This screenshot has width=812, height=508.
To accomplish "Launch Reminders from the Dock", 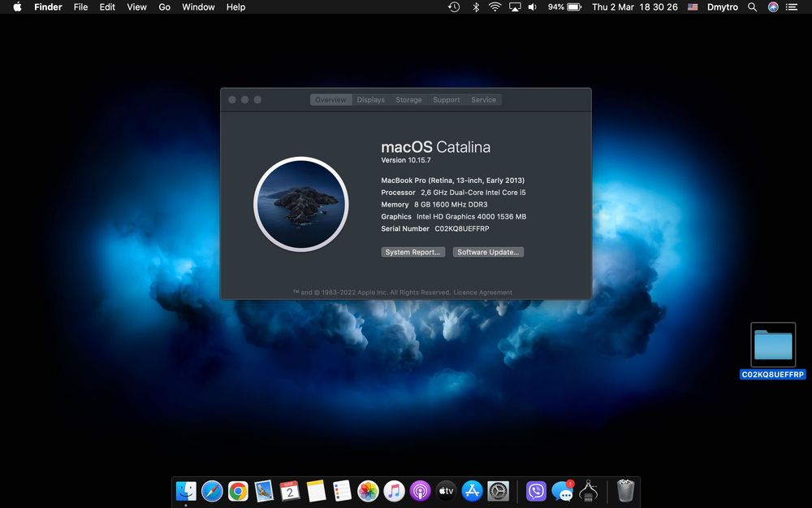I will pos(342,490).
